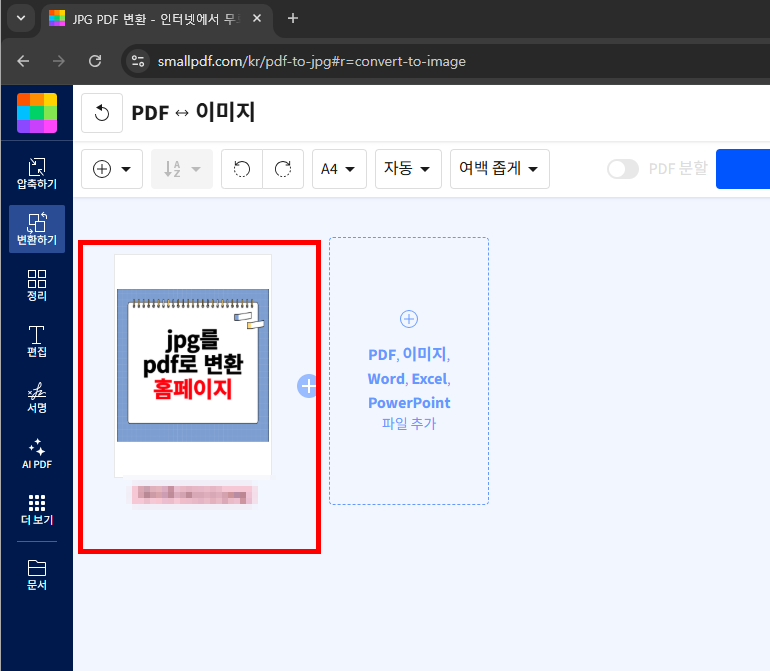Screen dimensions: 770x671
Task: Open the 여백 좁게 margin dropdown
Action: tap(499, 169)
